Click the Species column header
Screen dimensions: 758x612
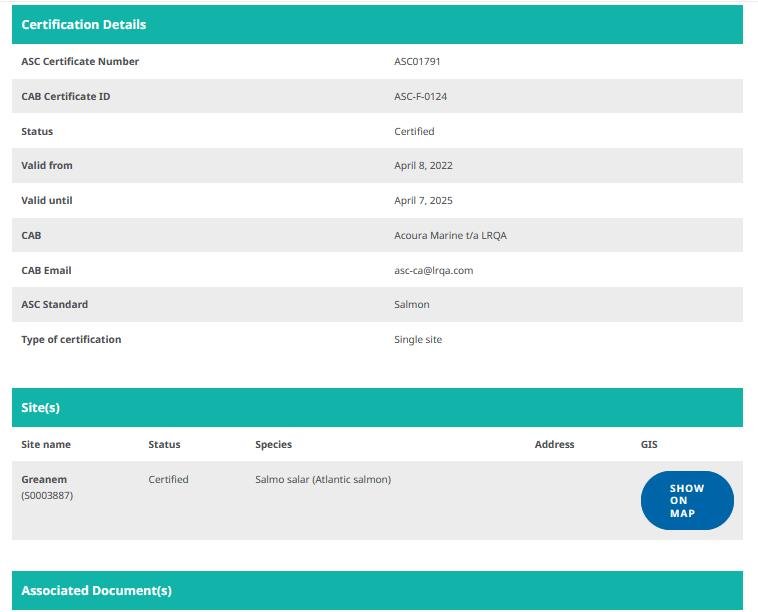[273, 444]
